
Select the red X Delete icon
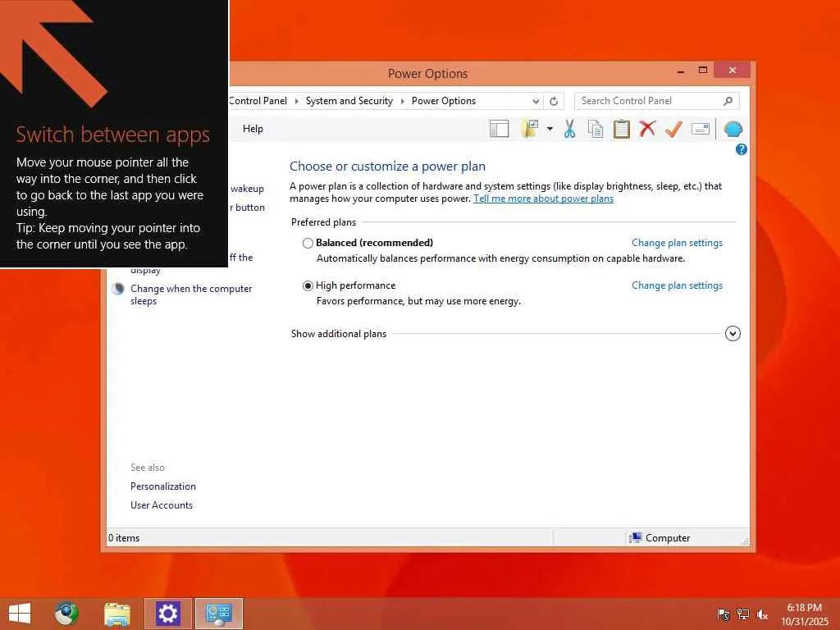[647, 129]
